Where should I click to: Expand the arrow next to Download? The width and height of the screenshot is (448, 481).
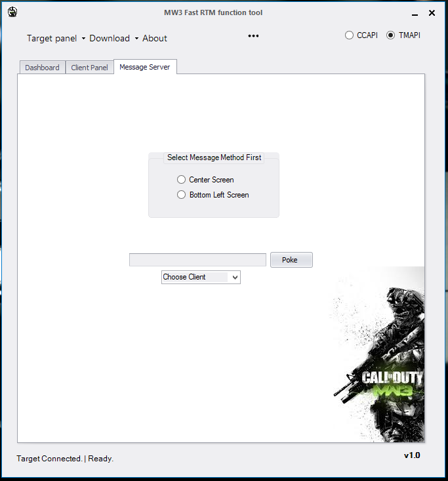[136, 39]
